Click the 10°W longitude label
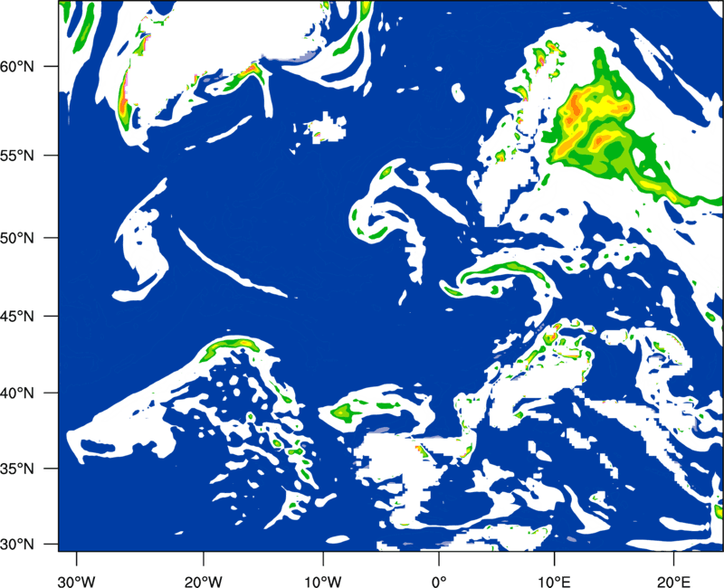The width and height of the screenshot is (724, 588). point(322,582)
